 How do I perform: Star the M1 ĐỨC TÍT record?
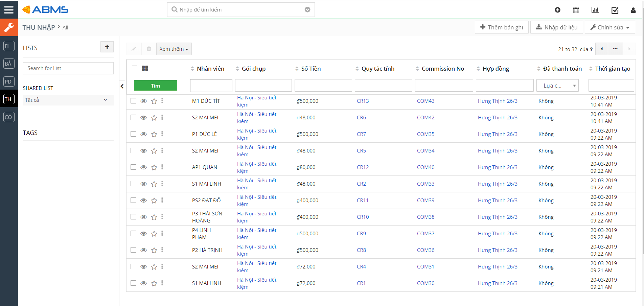point(154,101)
